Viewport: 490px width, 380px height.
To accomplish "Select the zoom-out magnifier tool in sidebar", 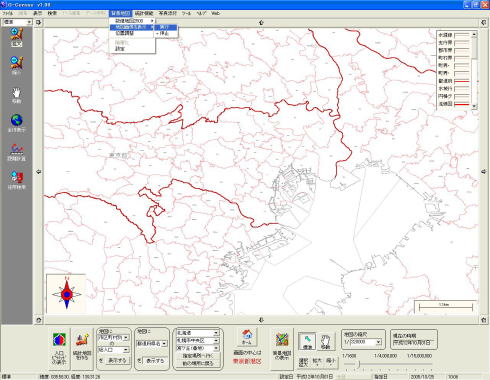I will click(x=16, y=65).
